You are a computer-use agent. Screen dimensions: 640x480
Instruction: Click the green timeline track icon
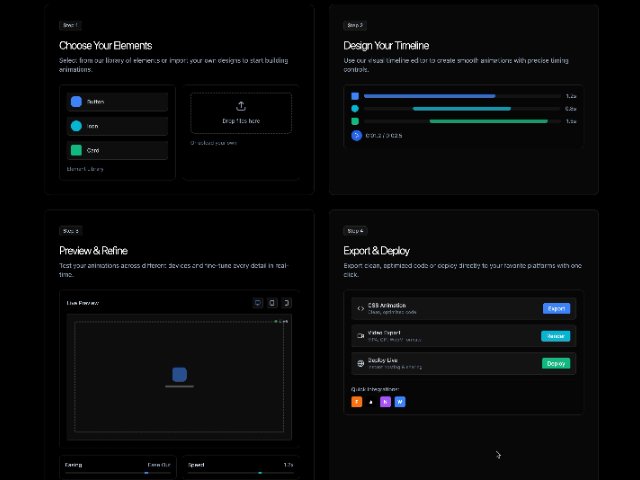pos(355,121)
